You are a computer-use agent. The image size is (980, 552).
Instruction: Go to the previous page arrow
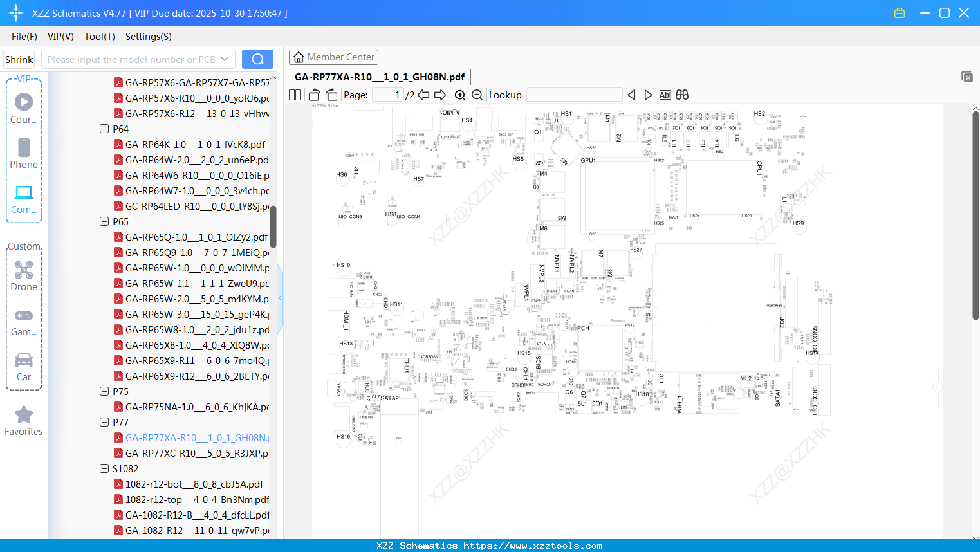[423, 95]
